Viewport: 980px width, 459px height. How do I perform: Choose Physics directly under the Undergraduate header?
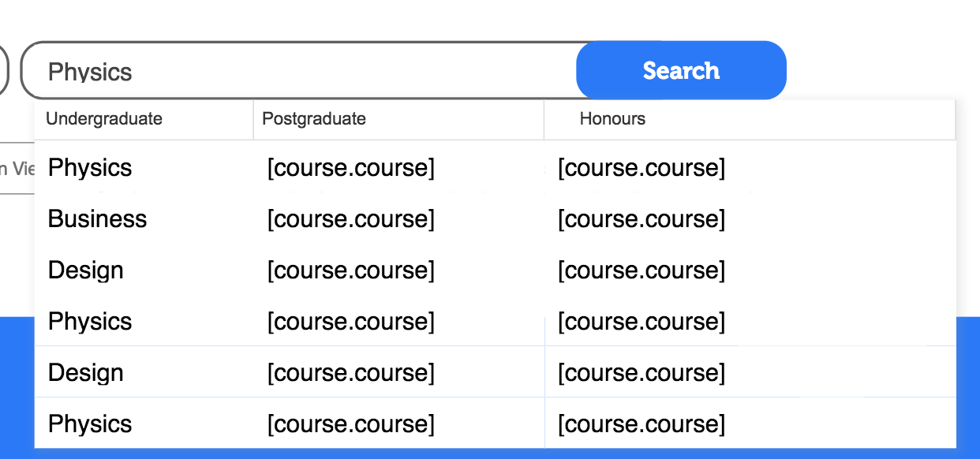click(x=90, y=168)
